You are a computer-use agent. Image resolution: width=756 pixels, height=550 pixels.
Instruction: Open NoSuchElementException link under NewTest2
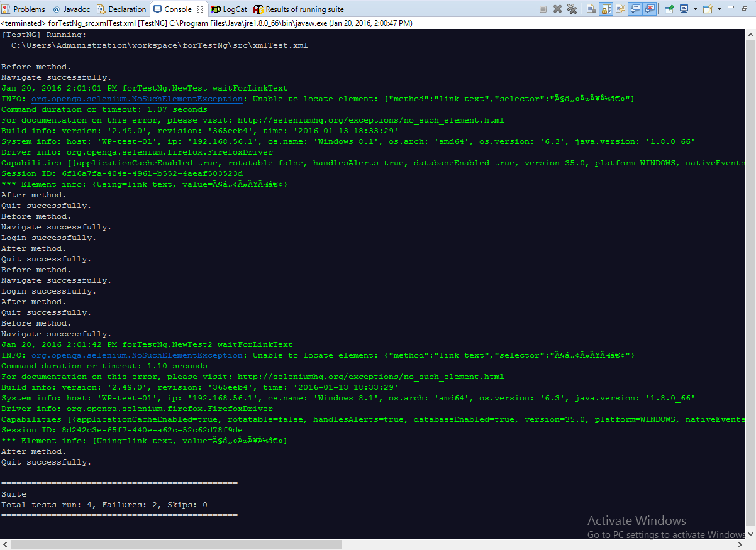pos(136,355)
